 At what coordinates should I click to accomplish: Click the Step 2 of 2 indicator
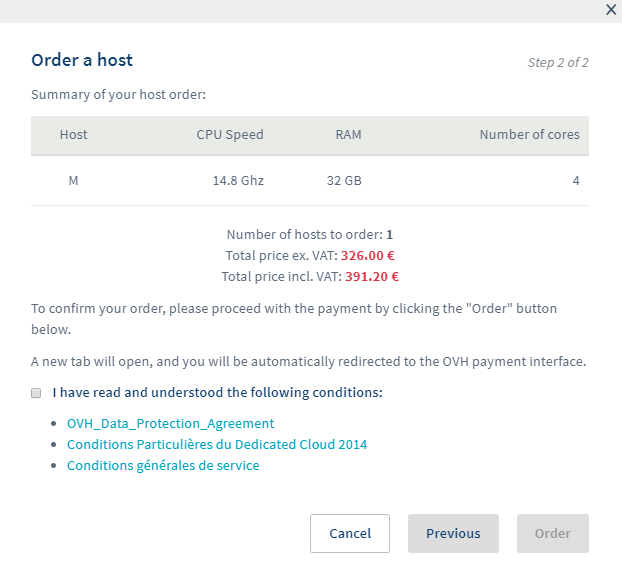pyautogui.click(x=557, y=62)
